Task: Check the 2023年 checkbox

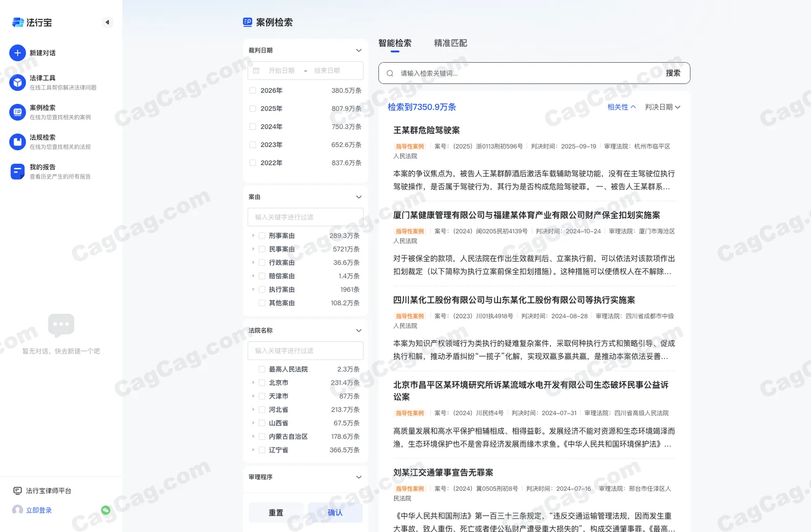Action: tap(252, 145)
